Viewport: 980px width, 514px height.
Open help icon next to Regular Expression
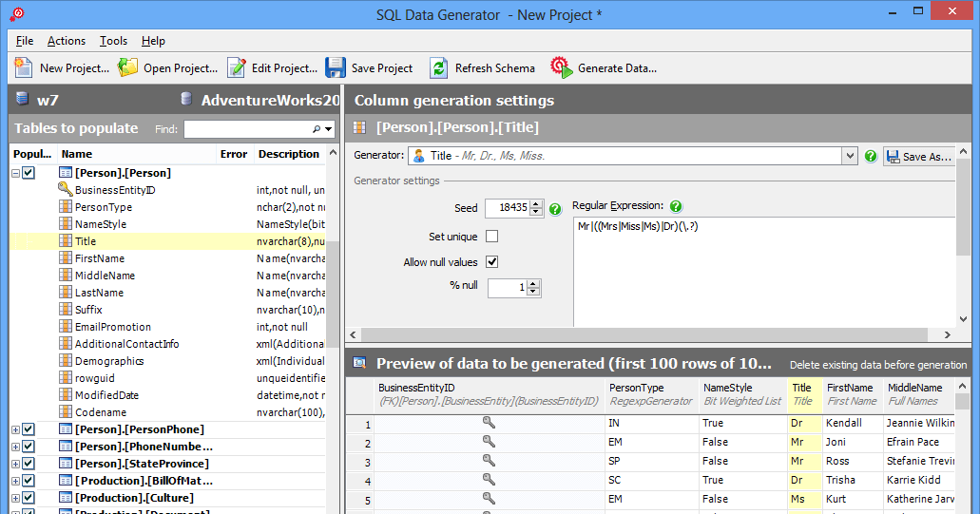pyautogui.click(x=676, y=206)
